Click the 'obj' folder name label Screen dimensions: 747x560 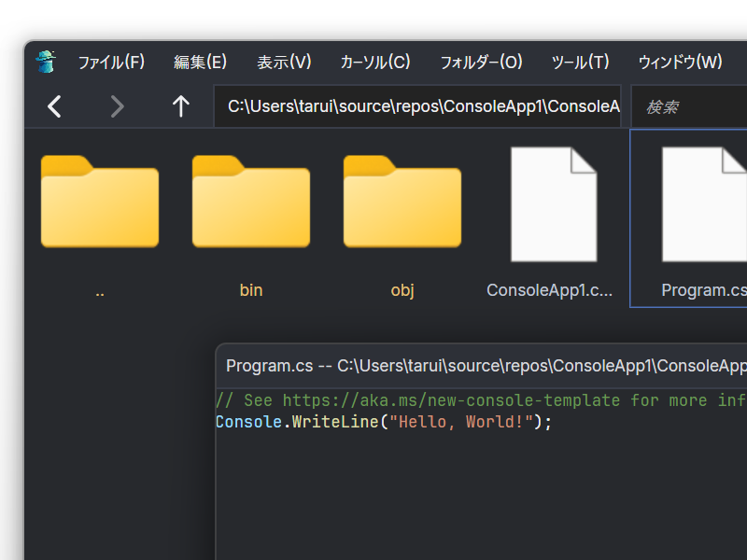(x=402, y=290)
